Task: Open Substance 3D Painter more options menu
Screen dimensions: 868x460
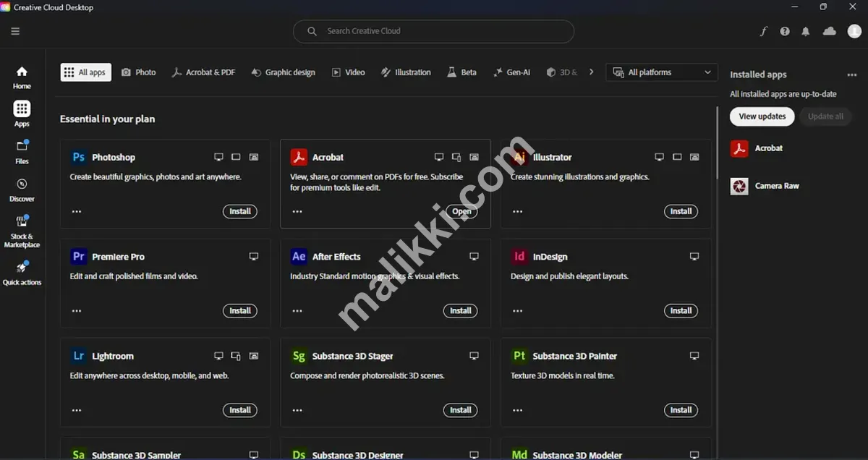Action: tap(517, 410)
